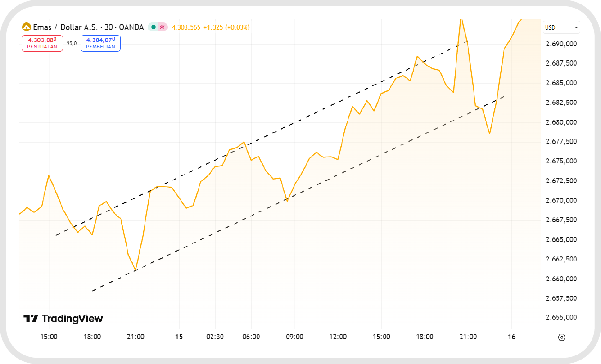Click the 02:30 time axis label

[215, 337]
